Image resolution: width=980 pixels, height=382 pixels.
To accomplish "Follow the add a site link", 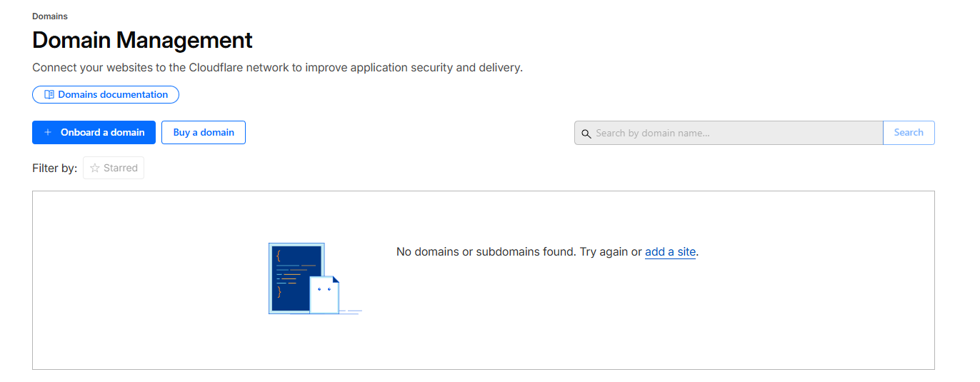I will tap(670, 251).
